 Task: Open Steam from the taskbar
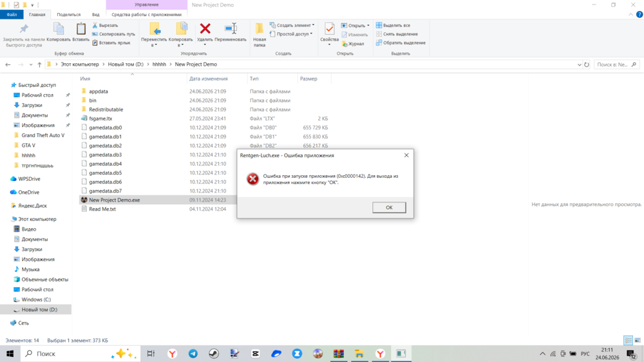coord(214,354)
